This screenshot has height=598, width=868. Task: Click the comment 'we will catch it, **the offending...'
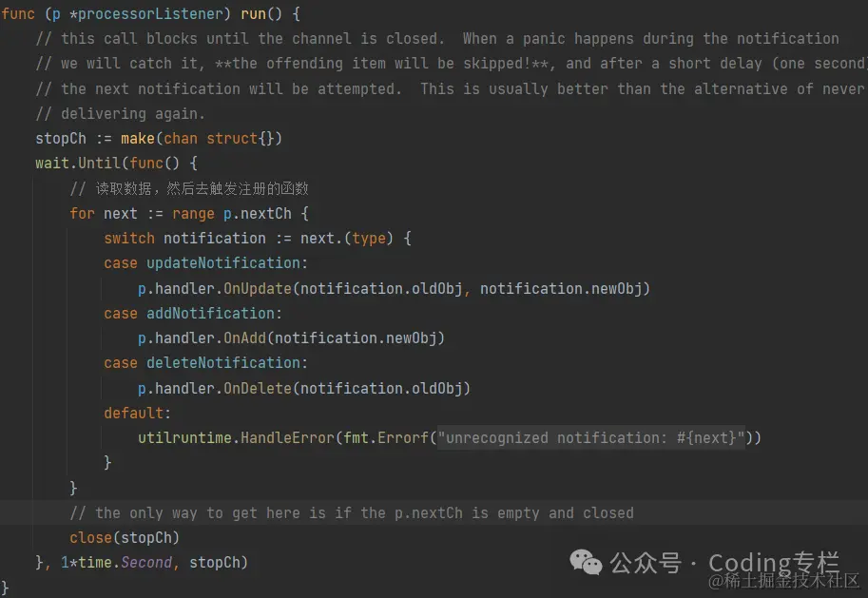click(452, 64)
